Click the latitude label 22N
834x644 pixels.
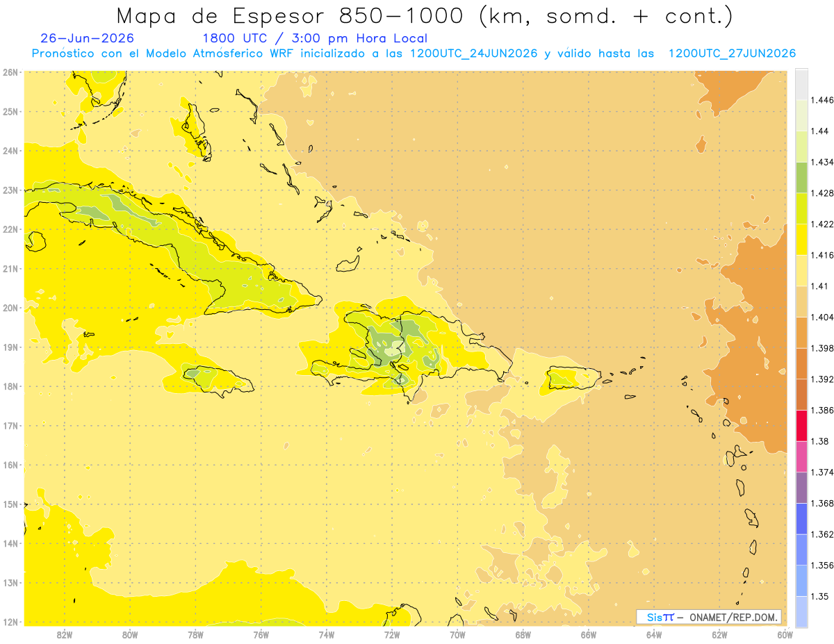tap(10, 229)
